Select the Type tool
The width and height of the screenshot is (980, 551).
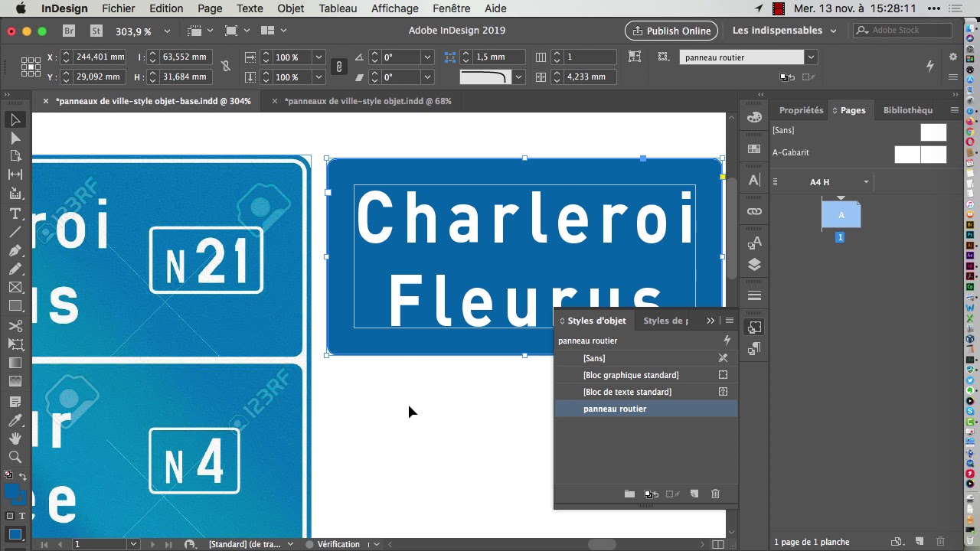[15, 214]
